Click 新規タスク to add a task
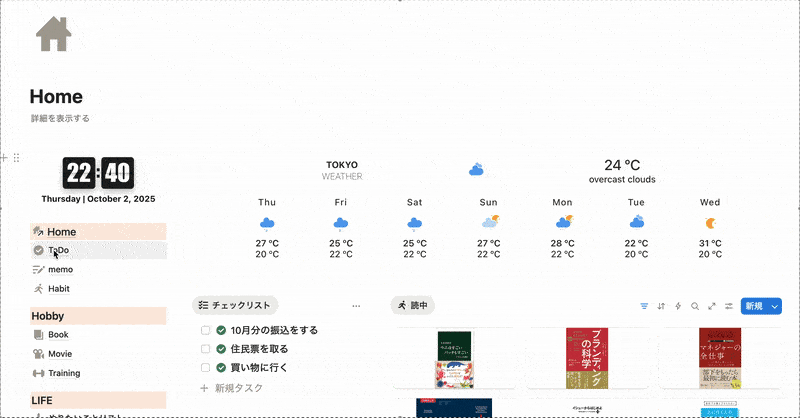The height and width of the screenshot is (418, 800). tap(238, 387)
